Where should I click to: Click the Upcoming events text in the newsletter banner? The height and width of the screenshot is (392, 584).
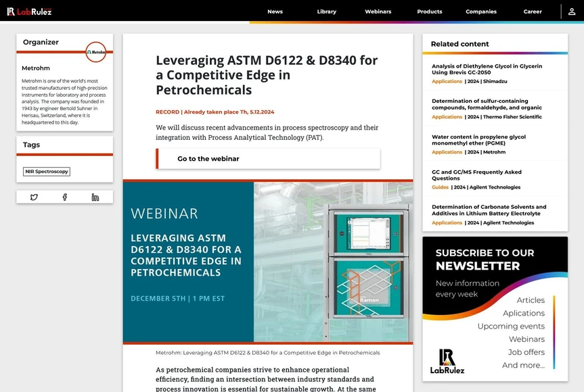(511, 326)
